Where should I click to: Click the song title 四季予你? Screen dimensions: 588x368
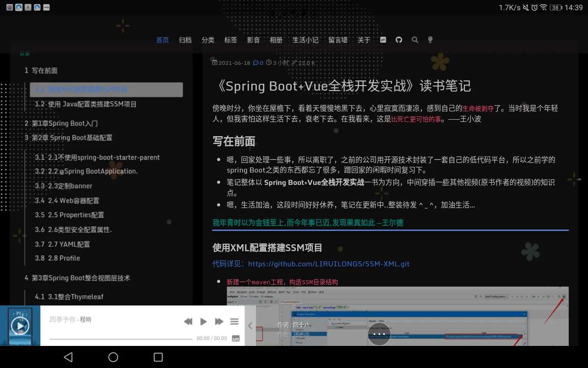click(62, 319)
